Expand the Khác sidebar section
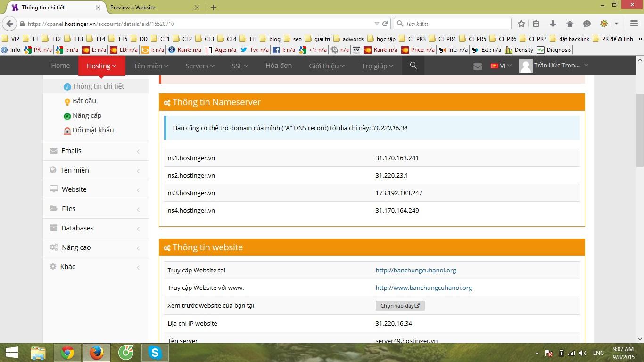This screenshot has height=362, width=644. click(x=96, y=267)
